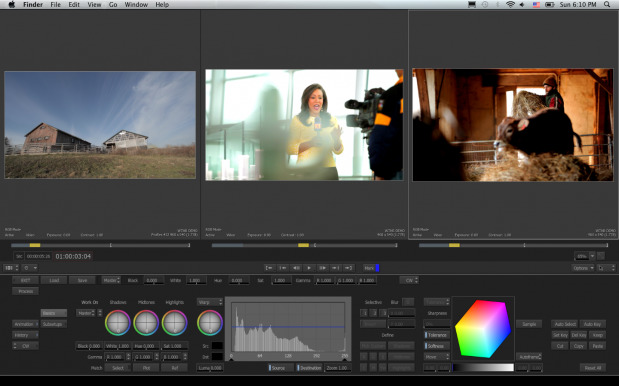Open the Window menu
This screenshot has height=386, width=619.
click(x=136, y=5)
